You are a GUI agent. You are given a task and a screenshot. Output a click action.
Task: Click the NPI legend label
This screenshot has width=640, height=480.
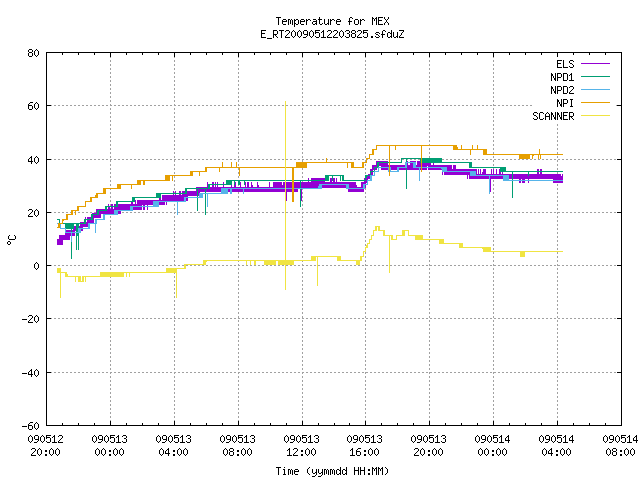tap(565, 103)
